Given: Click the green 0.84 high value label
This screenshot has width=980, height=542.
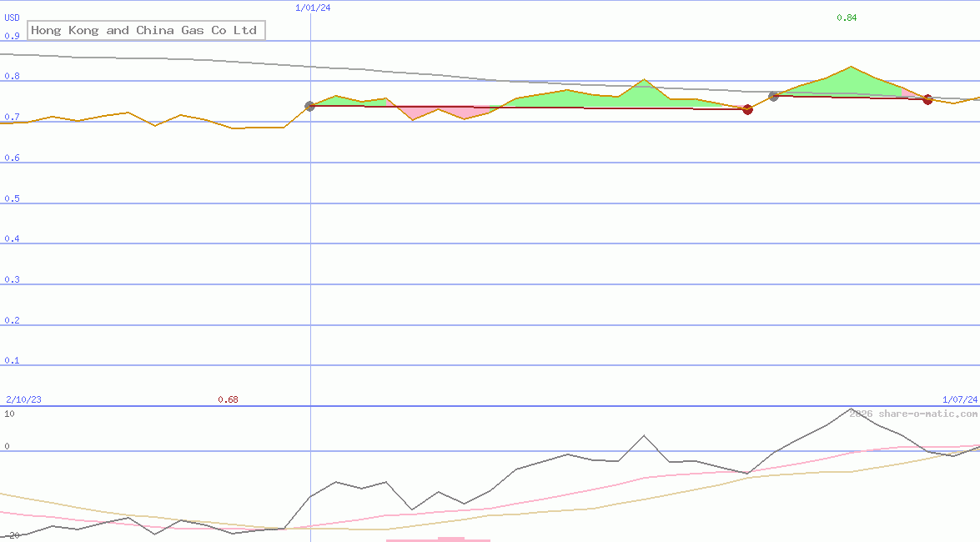Looking at the screenshot, I should pyautogui.click(x=847, y=18).
